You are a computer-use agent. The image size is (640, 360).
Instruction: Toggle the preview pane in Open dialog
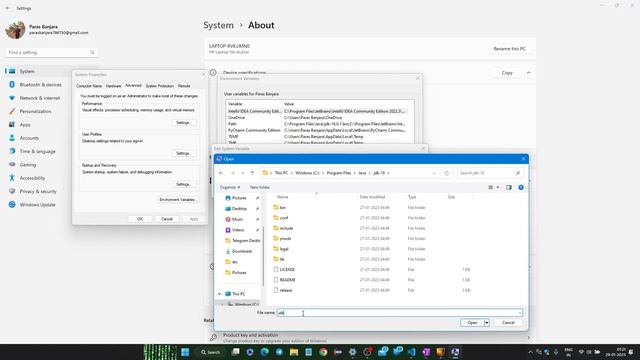pyautogui.click(x=509, y=187)
